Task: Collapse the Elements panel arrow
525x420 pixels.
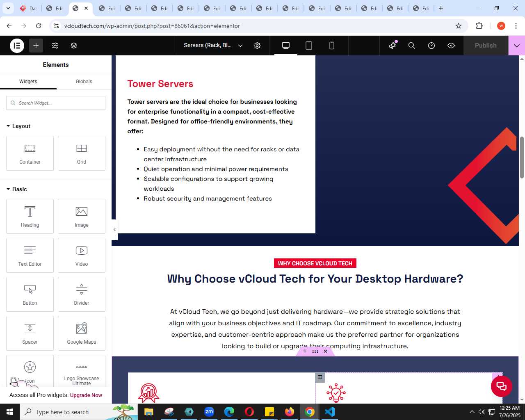Action: [115, 230]
